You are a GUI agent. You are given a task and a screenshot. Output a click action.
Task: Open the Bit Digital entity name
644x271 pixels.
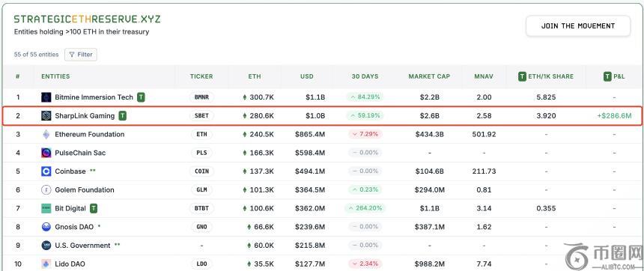(x=70, y=208)
